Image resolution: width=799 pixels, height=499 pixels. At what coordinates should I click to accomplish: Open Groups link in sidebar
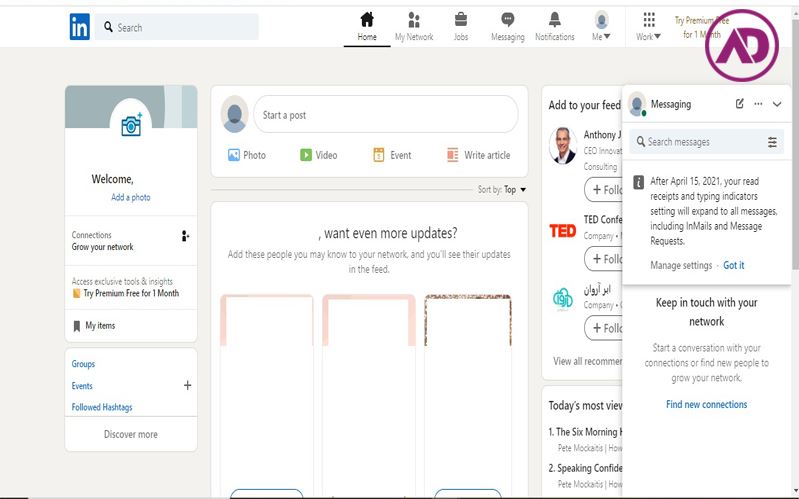click(x=83, y=364)
